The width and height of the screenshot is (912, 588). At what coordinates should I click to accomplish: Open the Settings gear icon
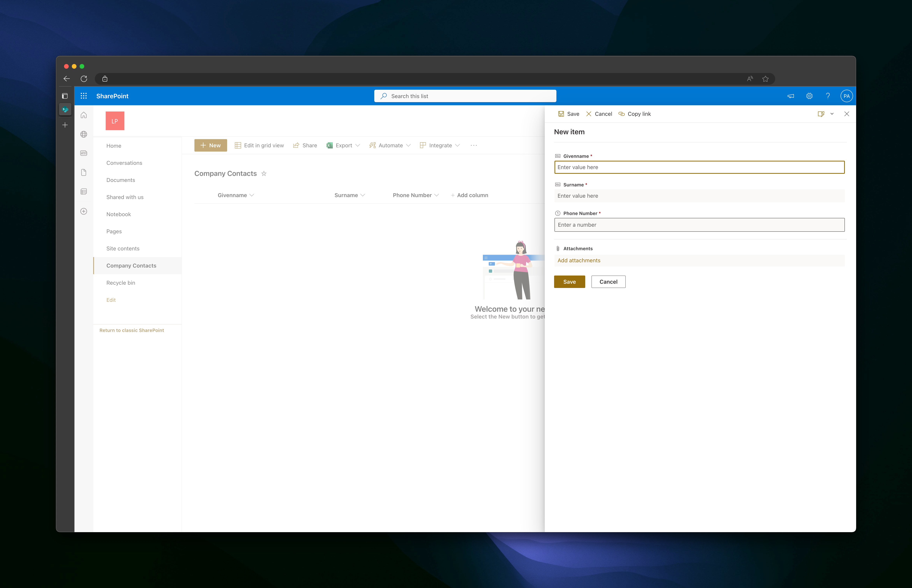(x=809, y=96)
